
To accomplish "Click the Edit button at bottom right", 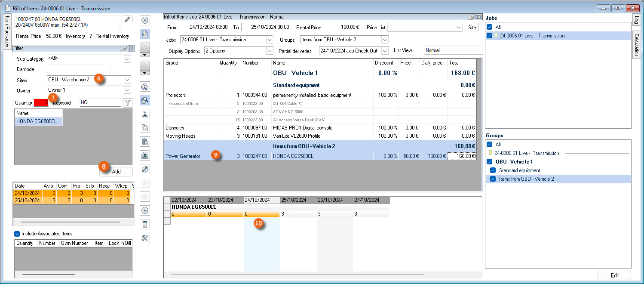I will click(614, 275).
